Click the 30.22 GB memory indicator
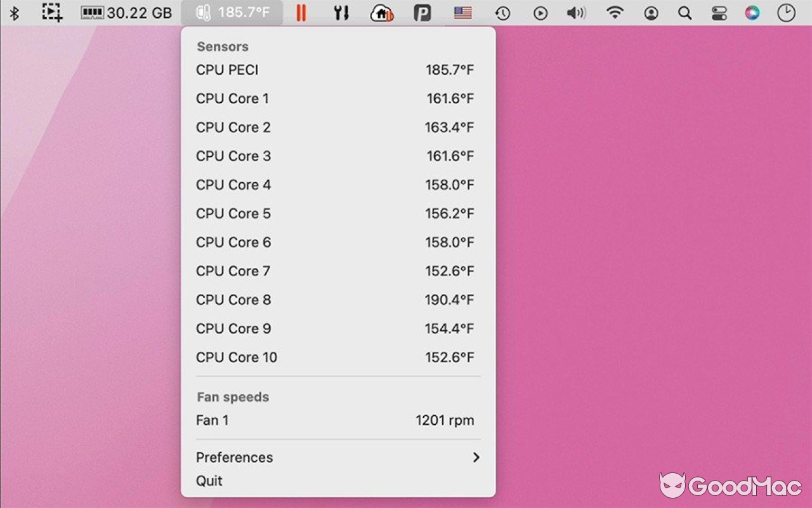This screenshot has height=508, width=812. [x=126, y=13]
